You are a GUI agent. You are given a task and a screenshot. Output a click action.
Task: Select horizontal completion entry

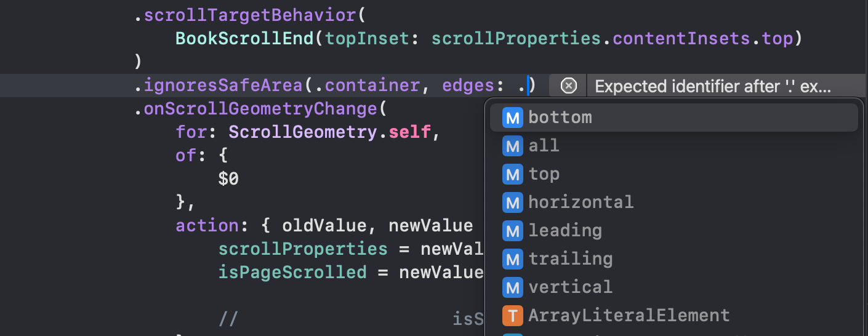[581, 202]
